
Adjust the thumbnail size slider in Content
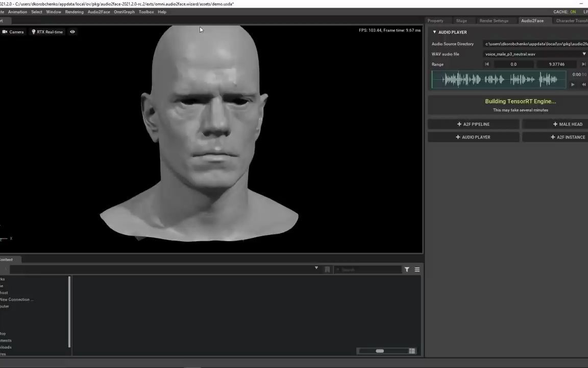pyautogui.click(x=380, y=351)
